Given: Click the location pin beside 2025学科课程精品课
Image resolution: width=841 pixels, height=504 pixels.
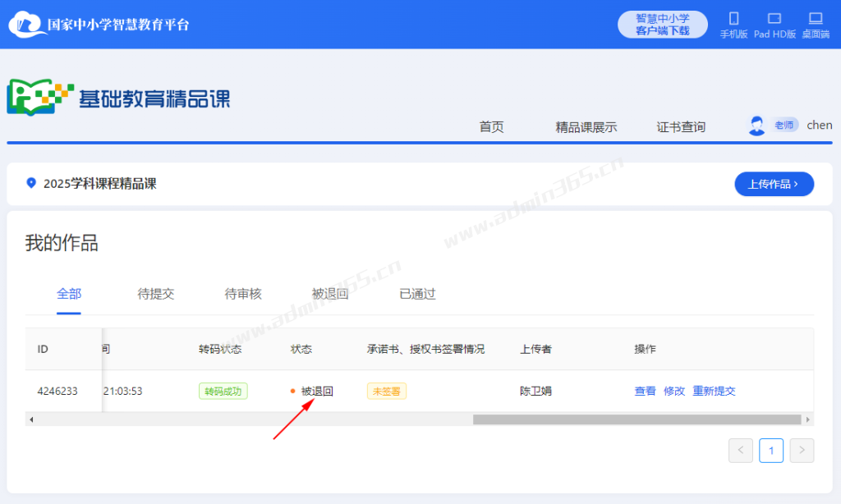Looking at the screenshot, I should 31,183.
